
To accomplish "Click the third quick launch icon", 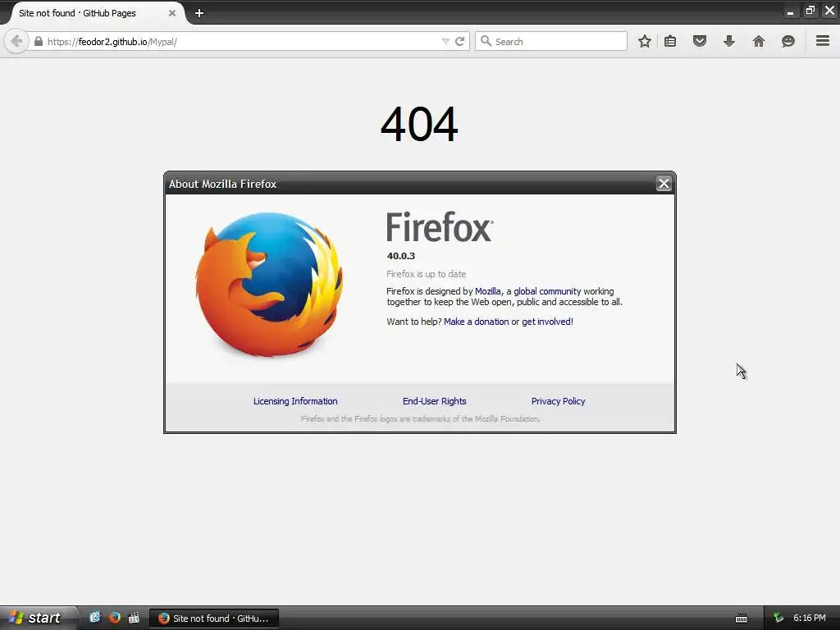I will 134,617.
